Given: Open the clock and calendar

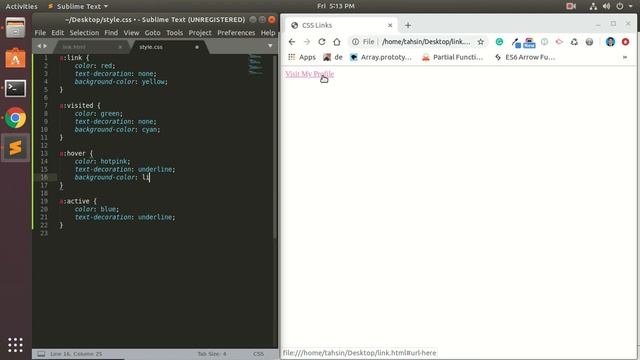Looking at the screenshot, I should (336, 6).
